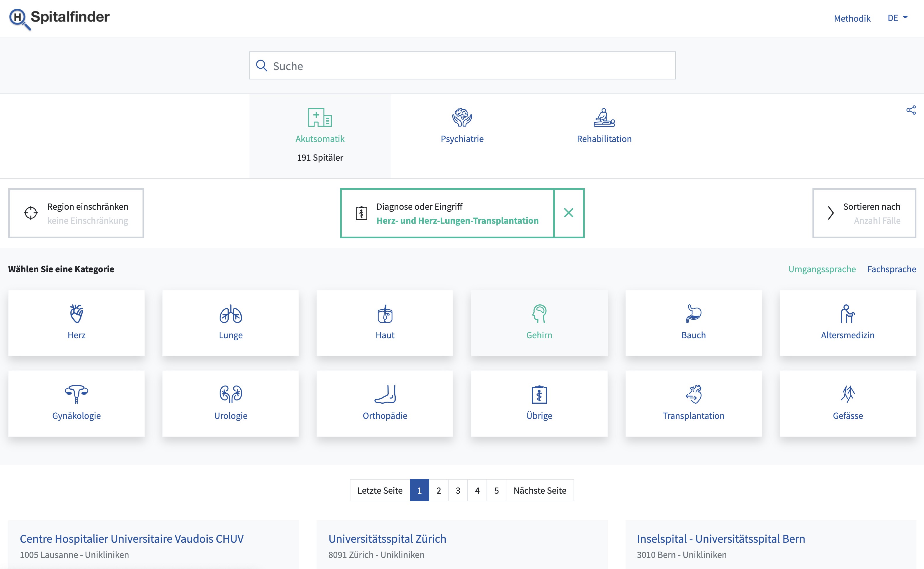Click the Sortieren nach chevron arrow

pyautogui.click(x=831, y=213)
